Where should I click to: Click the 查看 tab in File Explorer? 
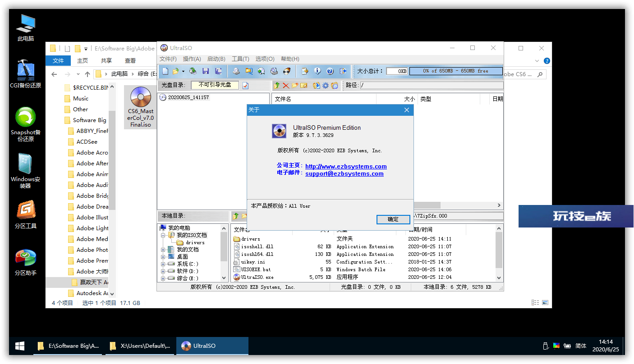(130, 61)
